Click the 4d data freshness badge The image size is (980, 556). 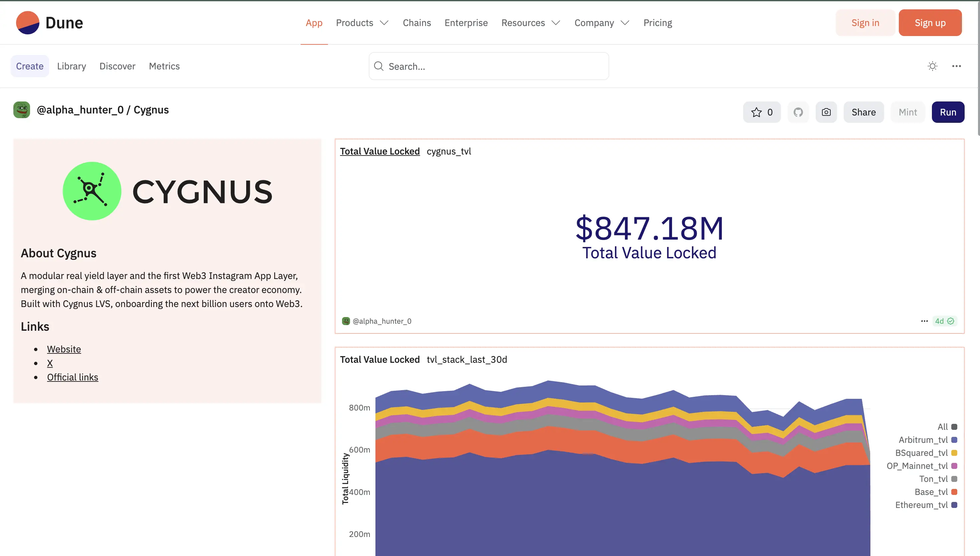tap(944, 321)
